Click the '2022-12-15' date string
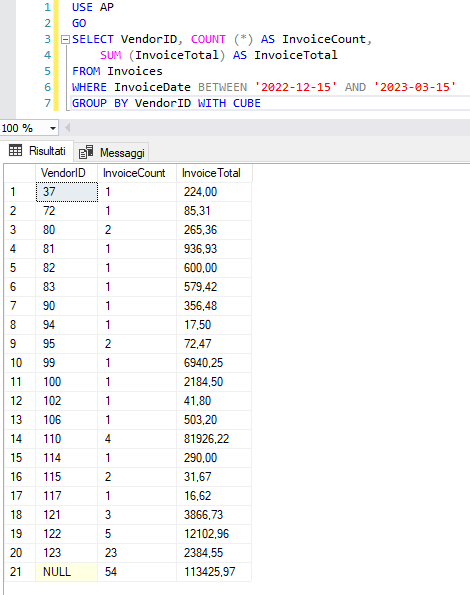 [x=296, y=87]
